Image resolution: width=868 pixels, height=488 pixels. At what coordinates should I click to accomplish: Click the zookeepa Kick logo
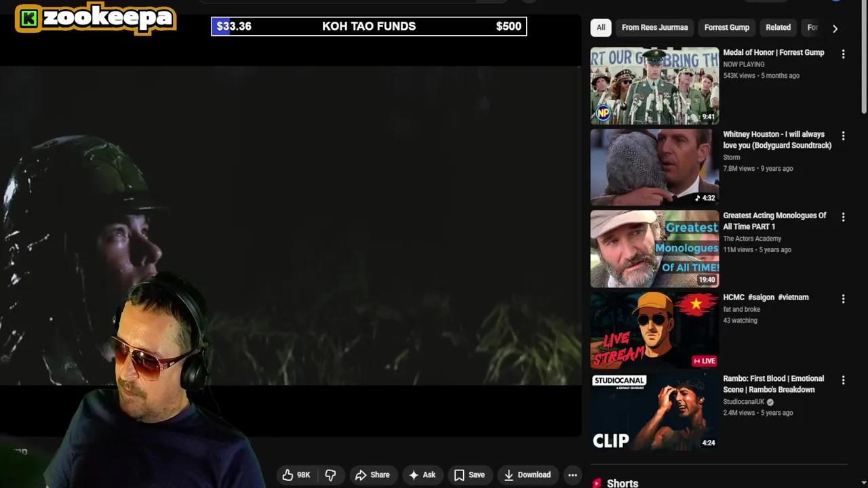click(96, 18)
